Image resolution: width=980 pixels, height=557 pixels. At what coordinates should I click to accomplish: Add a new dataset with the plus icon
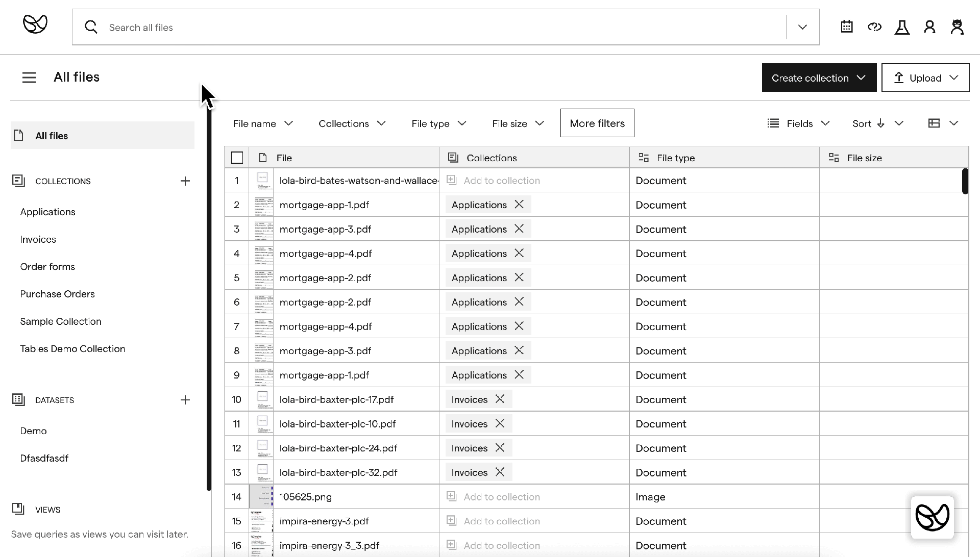[185, 400]
